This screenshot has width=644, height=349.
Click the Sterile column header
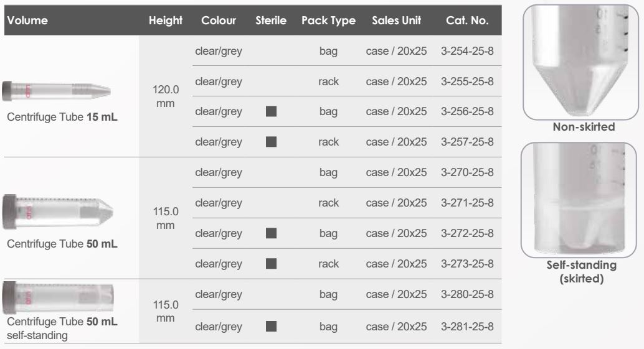click(x=270, y=21)
